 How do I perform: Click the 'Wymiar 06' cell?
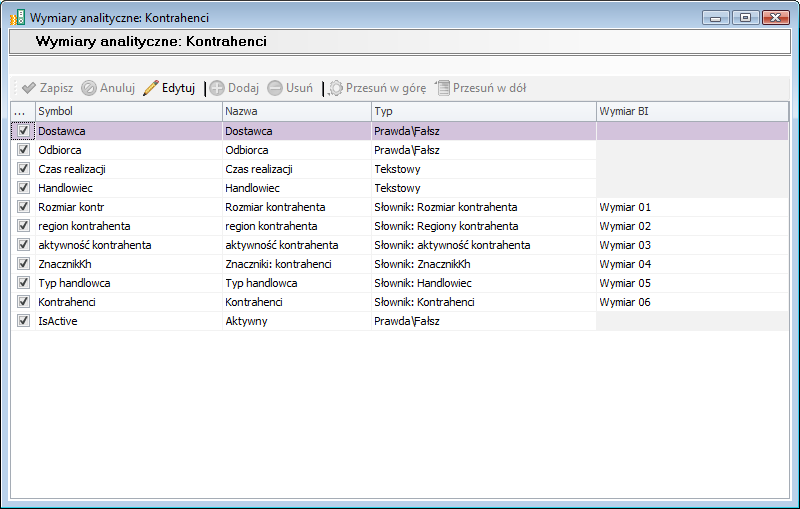tap(692, 301)
